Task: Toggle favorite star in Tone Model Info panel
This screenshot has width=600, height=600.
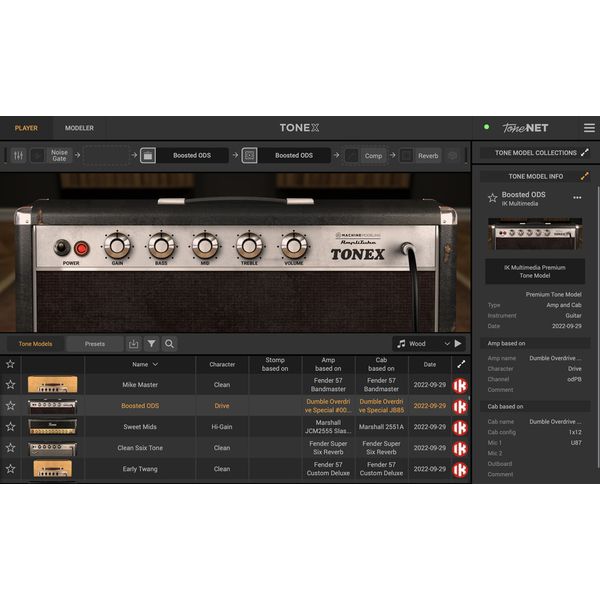Action: point(492,198)
